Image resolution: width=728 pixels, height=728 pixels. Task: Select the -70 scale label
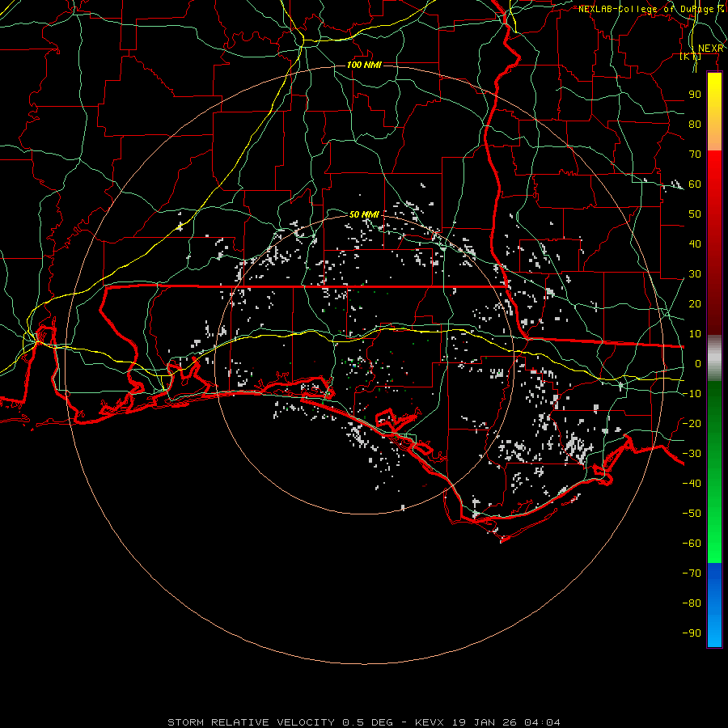(x=692, y=574)
